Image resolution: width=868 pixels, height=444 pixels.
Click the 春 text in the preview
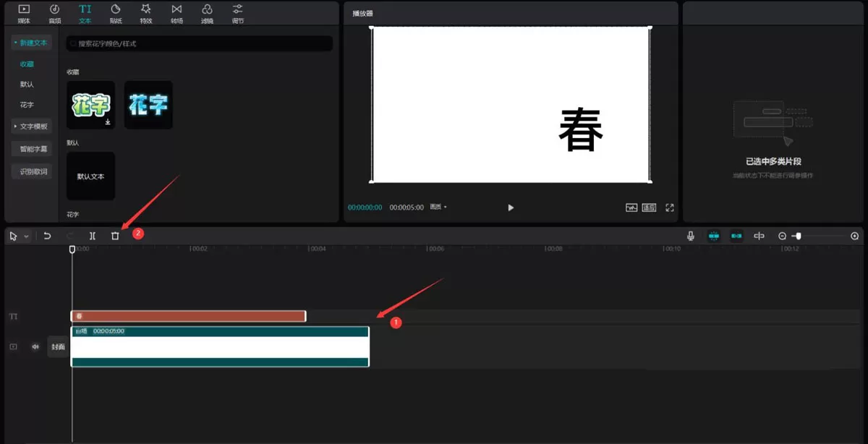point(581,130)
